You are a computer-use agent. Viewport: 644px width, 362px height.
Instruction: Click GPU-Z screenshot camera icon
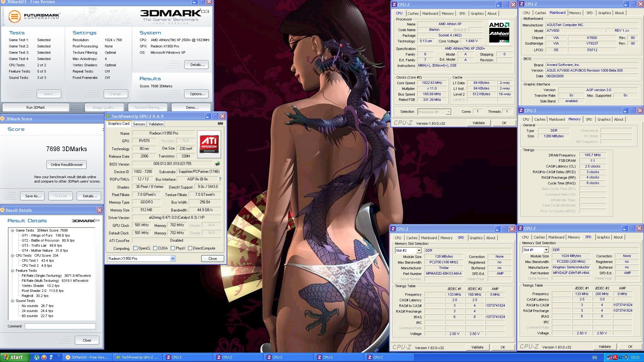(x=220, y=123)
